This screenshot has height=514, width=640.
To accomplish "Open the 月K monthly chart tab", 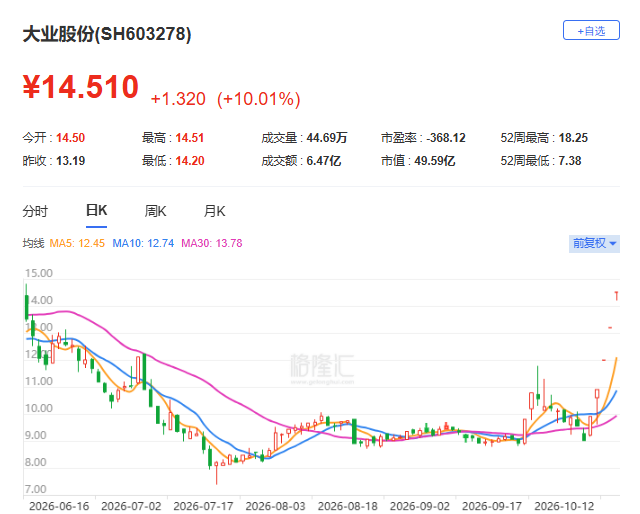I will pyautogui.click(x=214, y=211).
